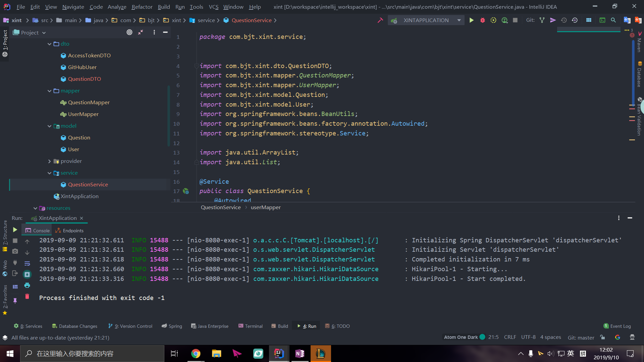Hide the Run tool window

pos(630,218)
